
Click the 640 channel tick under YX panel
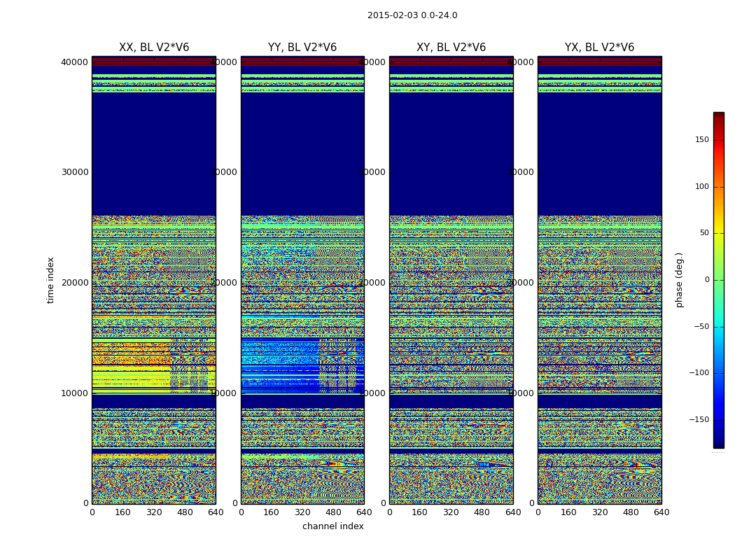pos(661,512)
